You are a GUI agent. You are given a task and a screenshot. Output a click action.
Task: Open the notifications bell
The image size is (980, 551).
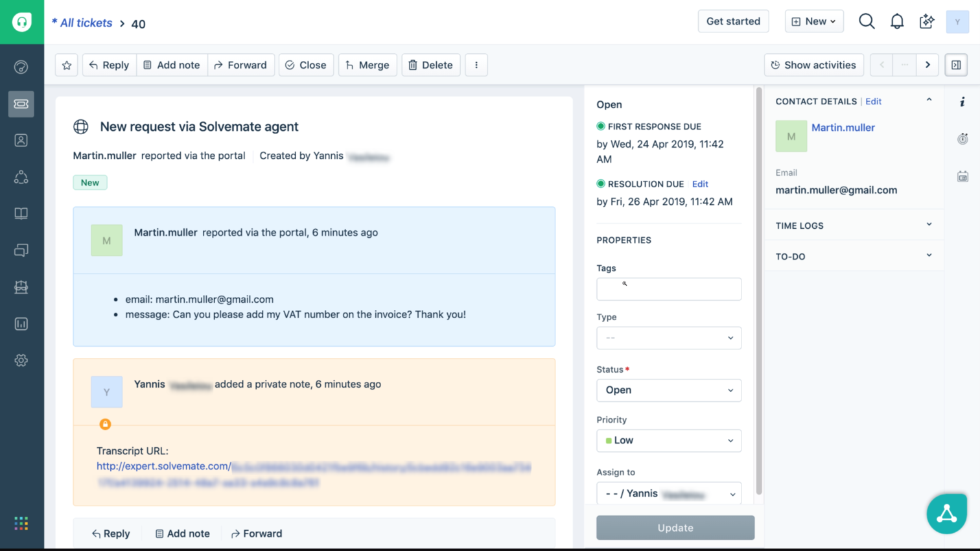pos(896,21)
